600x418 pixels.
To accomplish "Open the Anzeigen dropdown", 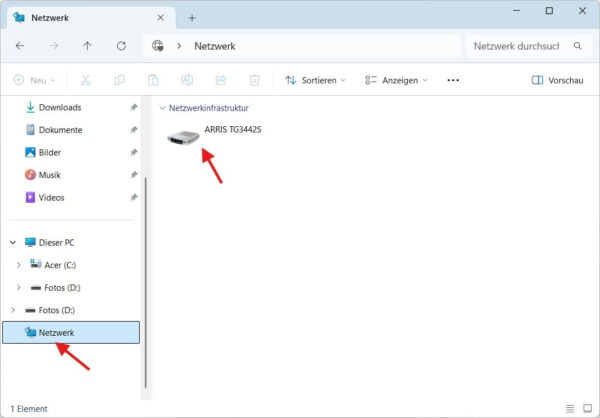I will click(396, 80).
